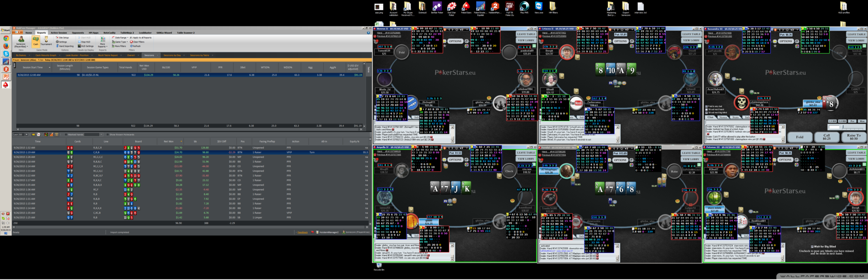The height and width of the screenshot is (280, 868).
Task: Open Hold'em Manager help icon
Action: tap(368, 33)
